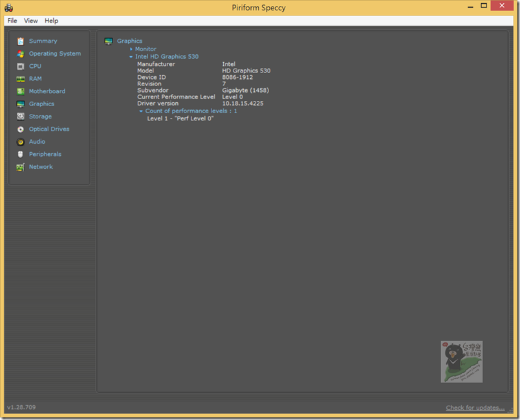Click the Device ID value 8086-1912

(237, 77)
